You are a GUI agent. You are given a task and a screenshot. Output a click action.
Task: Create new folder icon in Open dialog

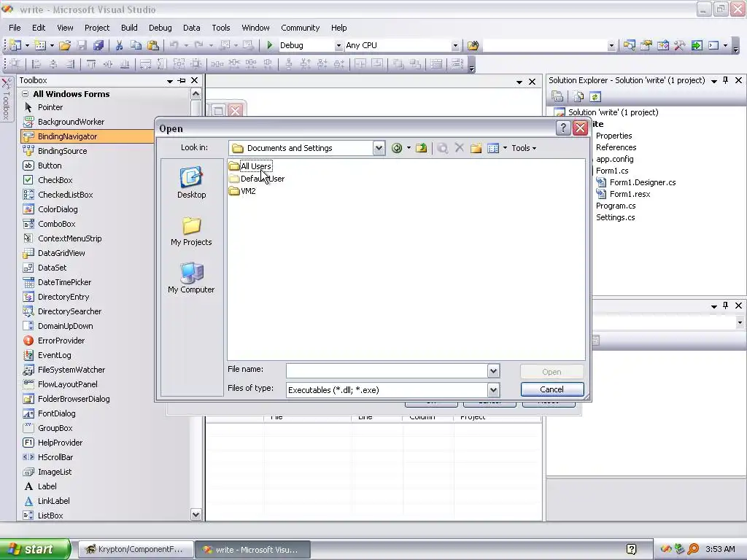[476, 148]
